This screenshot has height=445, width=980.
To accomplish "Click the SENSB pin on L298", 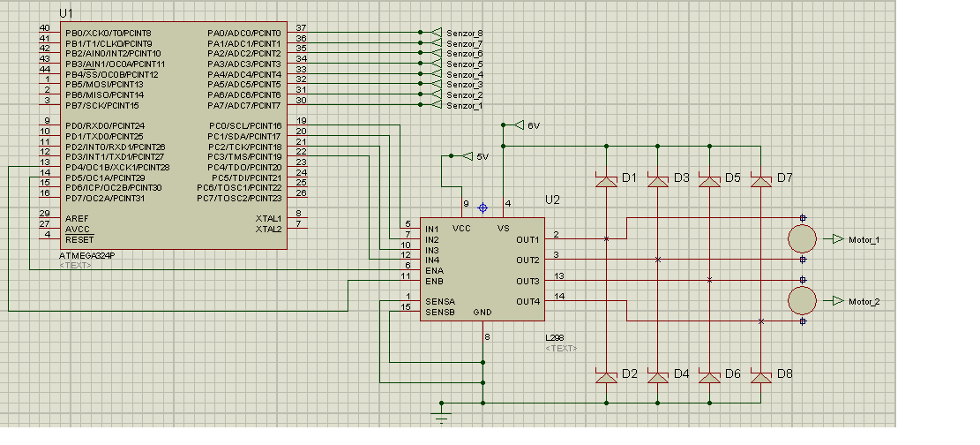I will [x=439, y=312].
